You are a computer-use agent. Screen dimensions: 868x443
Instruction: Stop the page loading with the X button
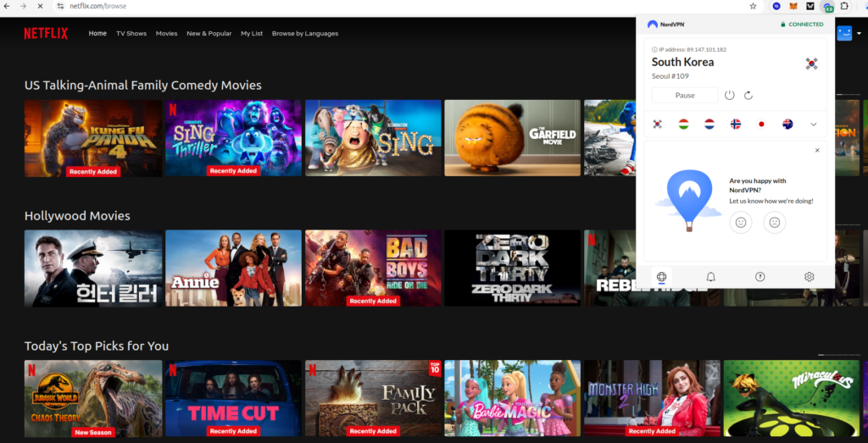pyautogui.click(x=41, y=6)
